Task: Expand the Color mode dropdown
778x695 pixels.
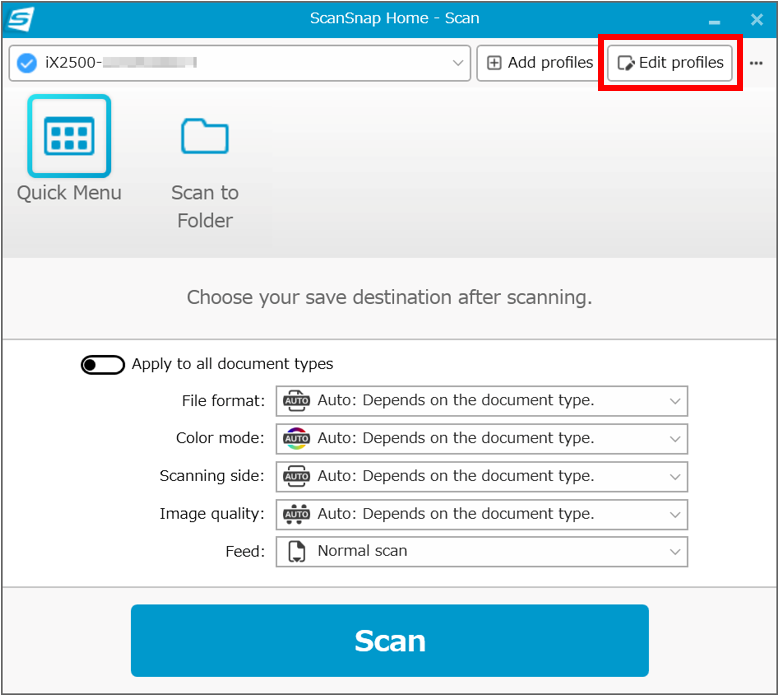Action: [481, 439]
